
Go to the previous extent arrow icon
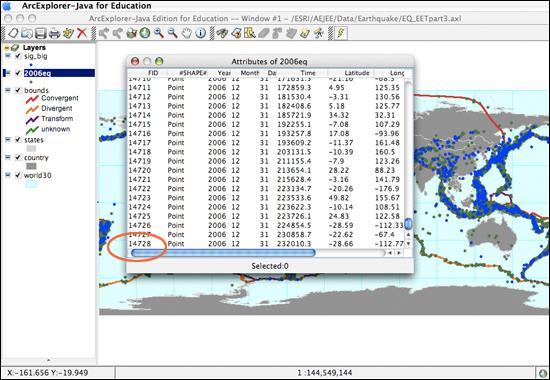104,33
